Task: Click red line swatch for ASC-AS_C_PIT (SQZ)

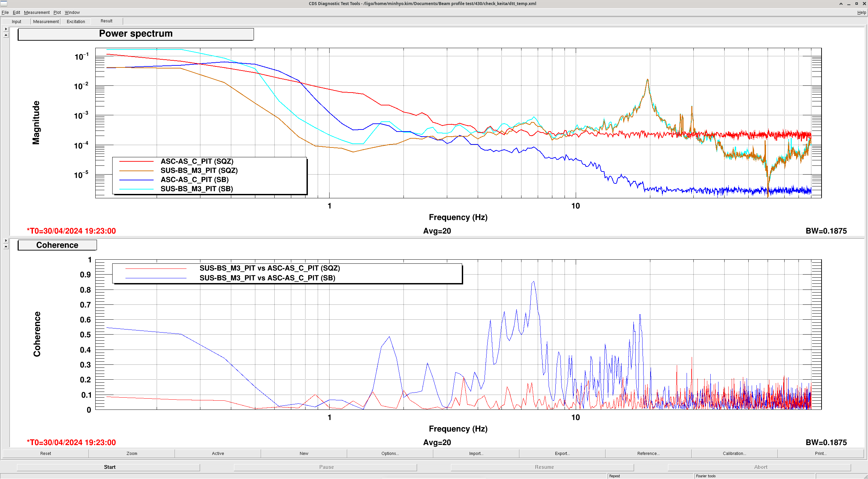Action: pyautogui.click(x=136, y=161)
